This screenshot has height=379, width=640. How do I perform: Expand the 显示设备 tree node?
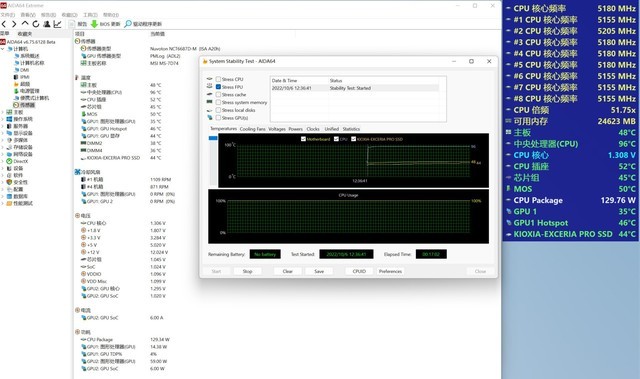point(3,133)
